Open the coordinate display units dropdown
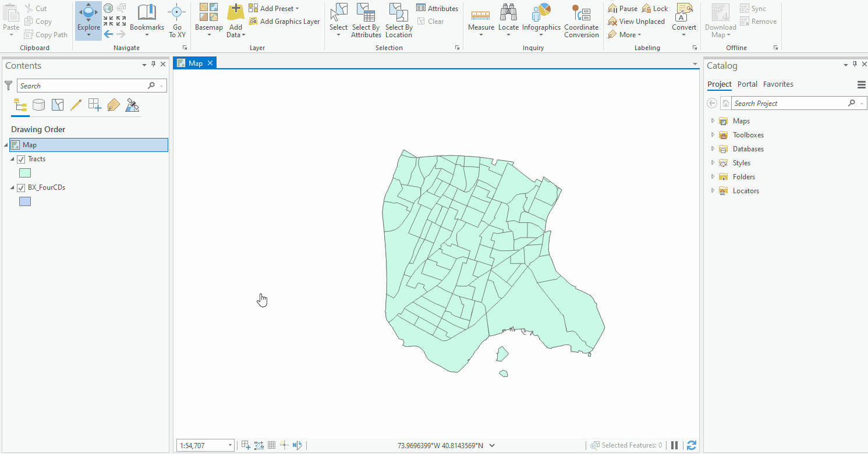The height and width of the screenshot is (454, 868). tap(492, 445)
